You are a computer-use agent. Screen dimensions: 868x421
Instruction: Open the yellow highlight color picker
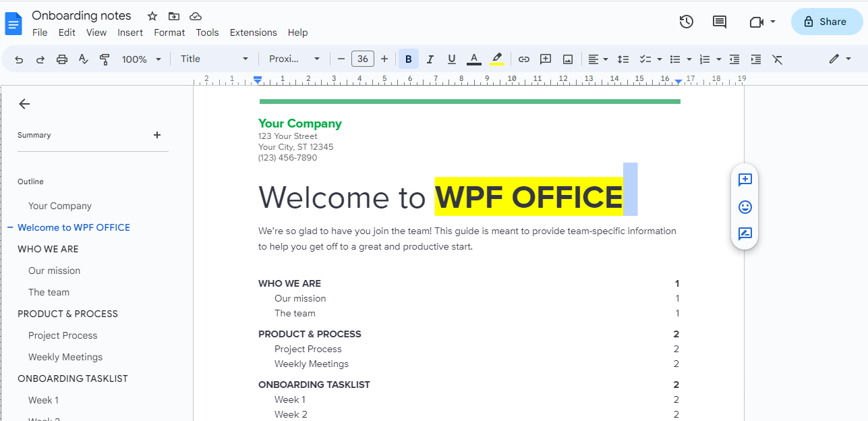click(x=497, y=59)
